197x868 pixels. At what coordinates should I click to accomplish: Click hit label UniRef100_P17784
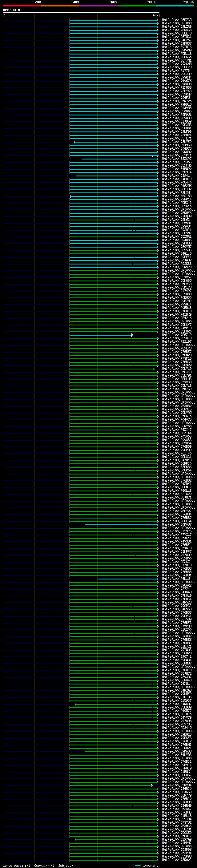tap(176, 71)
